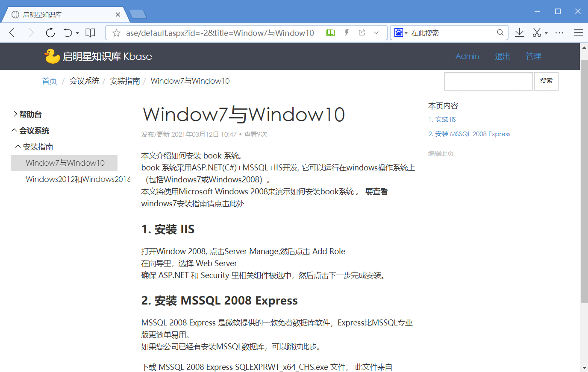Click 退出 to log out
This screenshot has width=588, height=372.
pos(502,56)
